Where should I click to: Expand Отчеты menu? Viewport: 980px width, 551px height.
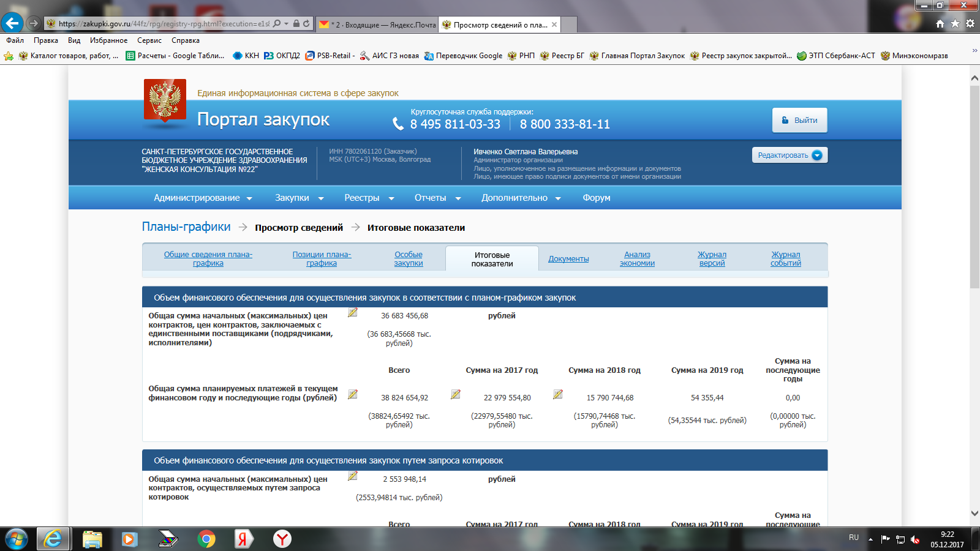click(x=438, y=198)
